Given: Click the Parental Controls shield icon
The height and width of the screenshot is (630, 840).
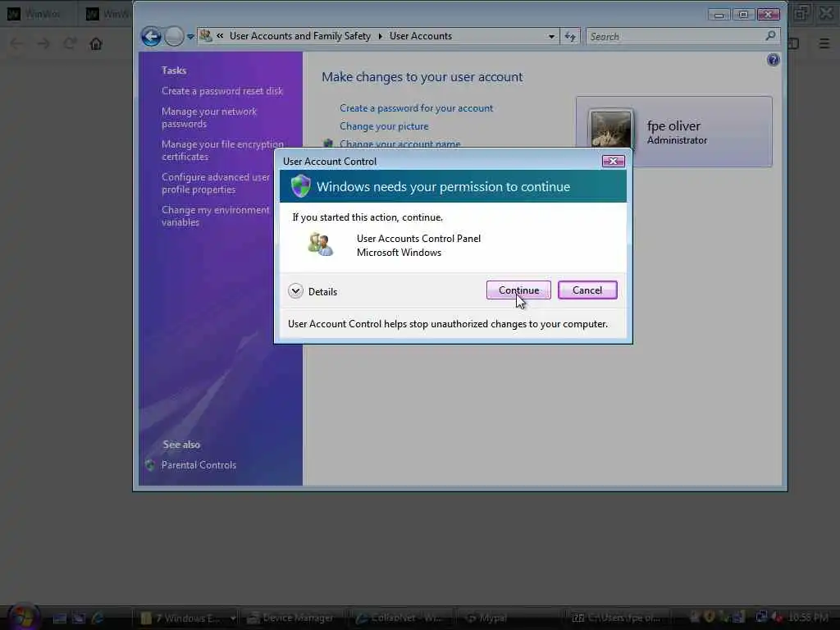Looking at the screenshot, I should pos(150,465).
